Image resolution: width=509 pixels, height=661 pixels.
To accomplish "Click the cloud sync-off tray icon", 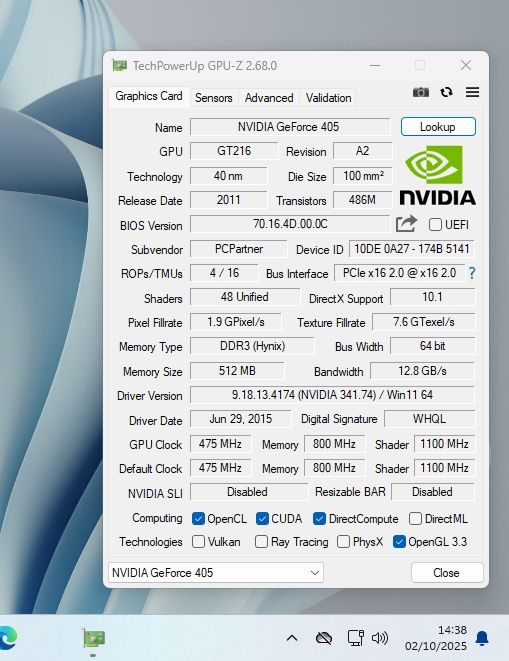I will pyautogui.click(x=324, y=638).
